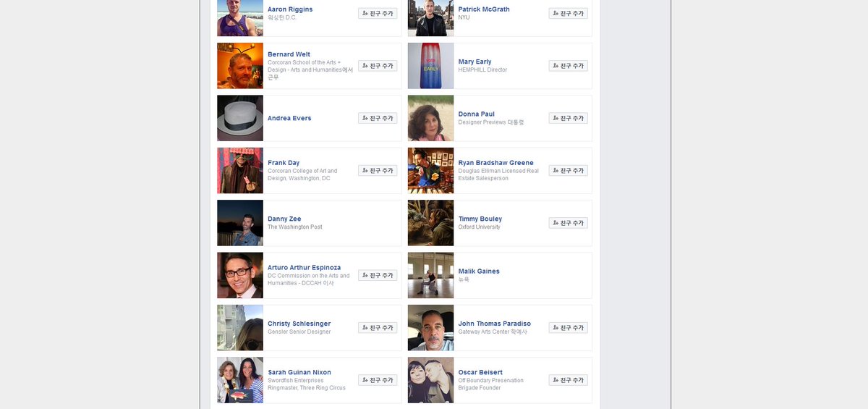The height and width of the screenshot is (409, 868).
Task: Add Mary Early as friend
Action: pos(568,66)
